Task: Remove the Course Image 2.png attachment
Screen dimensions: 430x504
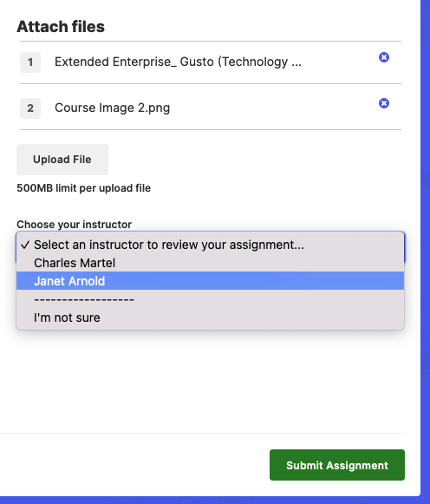Action: pyautogui.click(x=384, y=103)
